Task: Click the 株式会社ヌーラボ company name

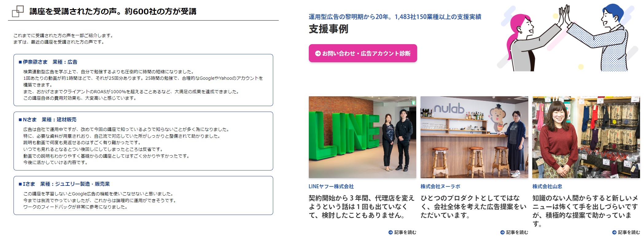Action: (x=440, y=186)
